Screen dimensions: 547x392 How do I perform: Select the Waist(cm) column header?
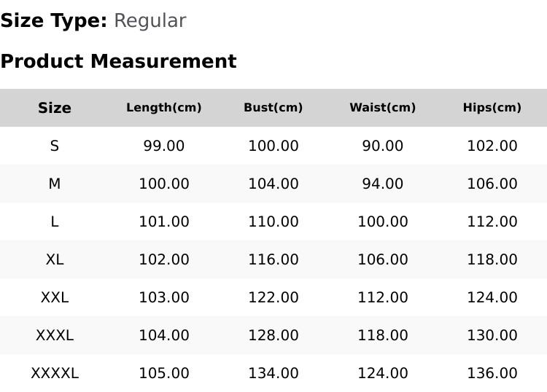[x=383, y=108]
